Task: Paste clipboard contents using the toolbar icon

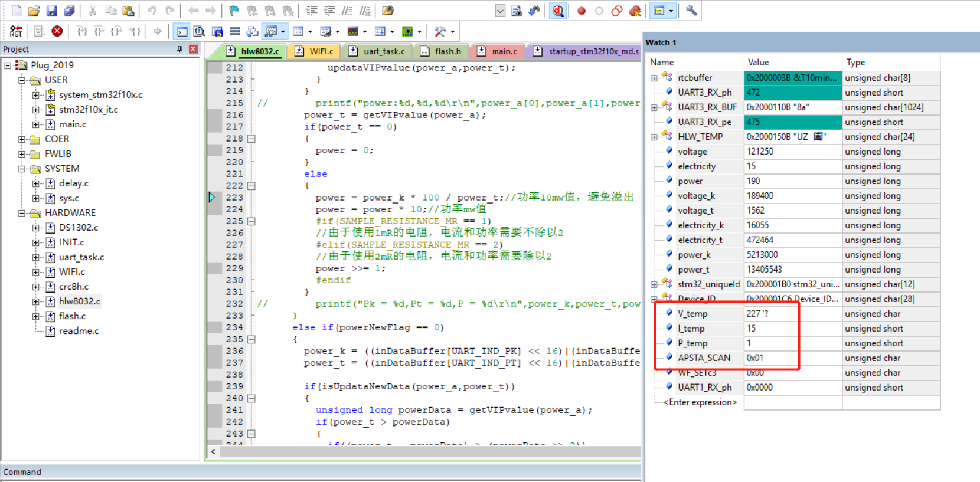Action: (128, 11)
